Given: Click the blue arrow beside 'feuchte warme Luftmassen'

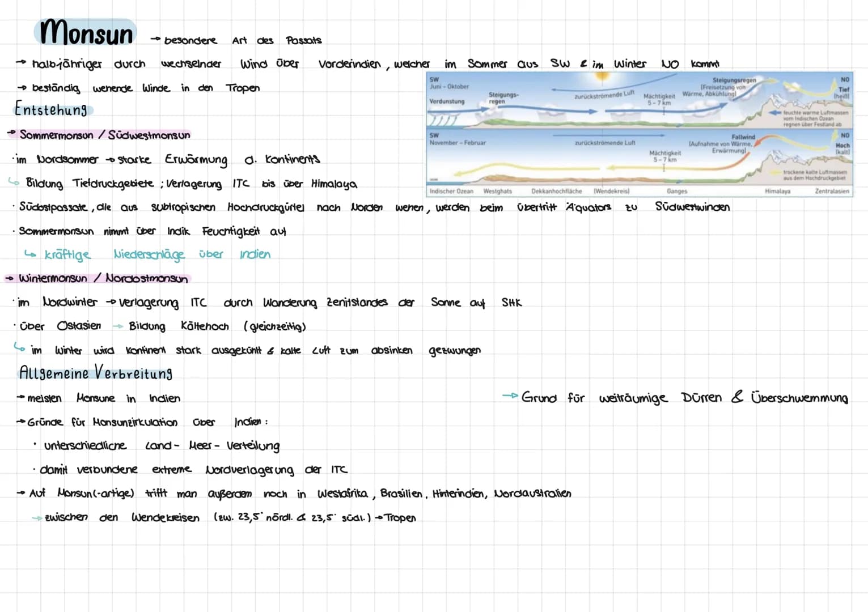Looking at the screenshot, I should [775, 113].
